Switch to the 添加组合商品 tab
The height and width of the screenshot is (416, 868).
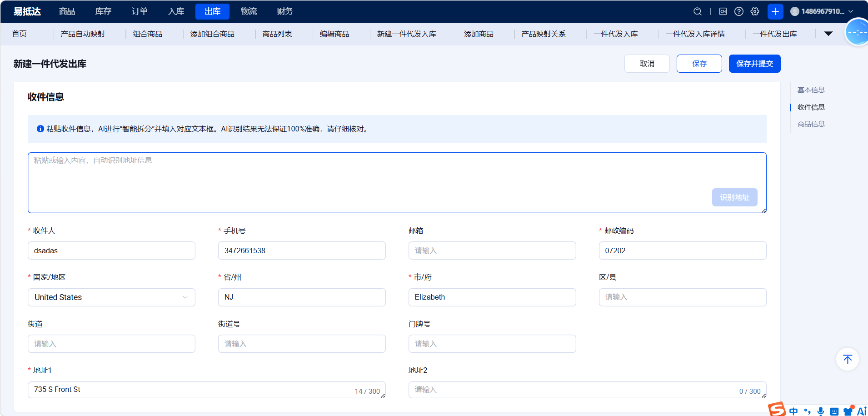point(212,34)
